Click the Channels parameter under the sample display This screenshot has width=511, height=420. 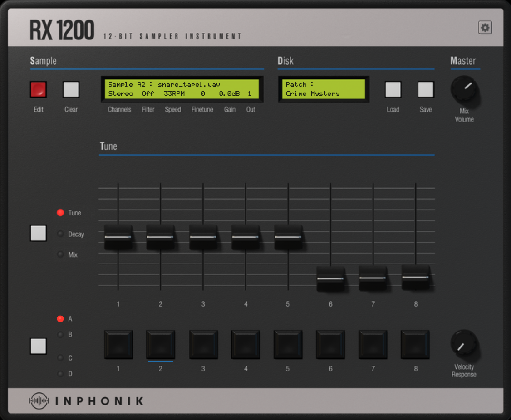pyautogui.click(x=119, y=109)
